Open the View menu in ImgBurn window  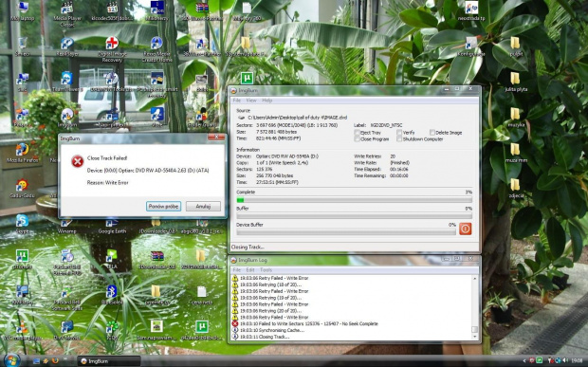tap(251, 101)
